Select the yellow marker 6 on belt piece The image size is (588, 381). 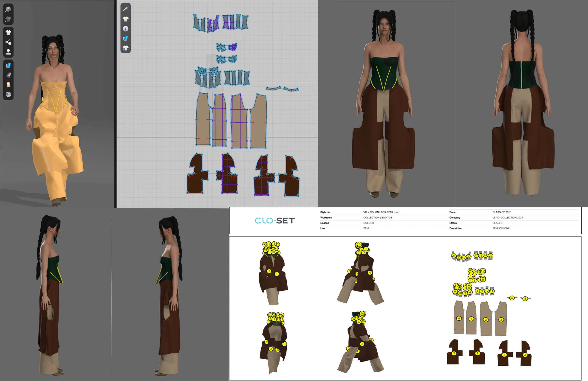512,298
